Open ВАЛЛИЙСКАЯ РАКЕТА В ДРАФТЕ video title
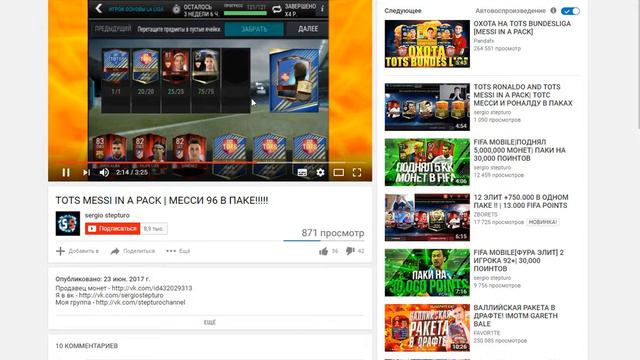The height and width of the screenshot is (360, 640). pos(516,316)
